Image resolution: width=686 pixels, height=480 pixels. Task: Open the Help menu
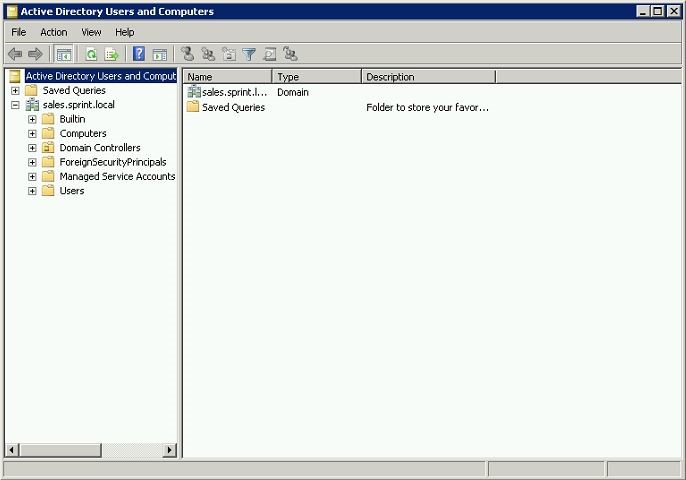125,32
